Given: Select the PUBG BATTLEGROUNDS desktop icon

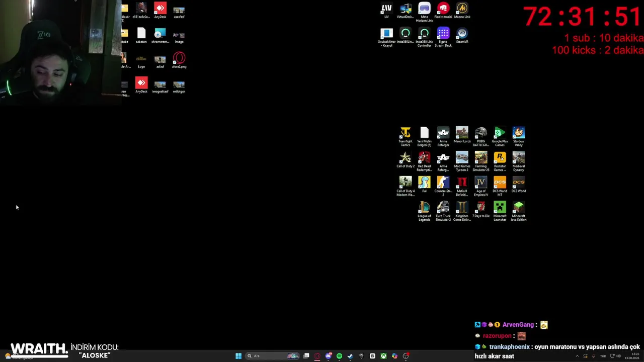Looking at the screenshot, I should tap(481, 137).
